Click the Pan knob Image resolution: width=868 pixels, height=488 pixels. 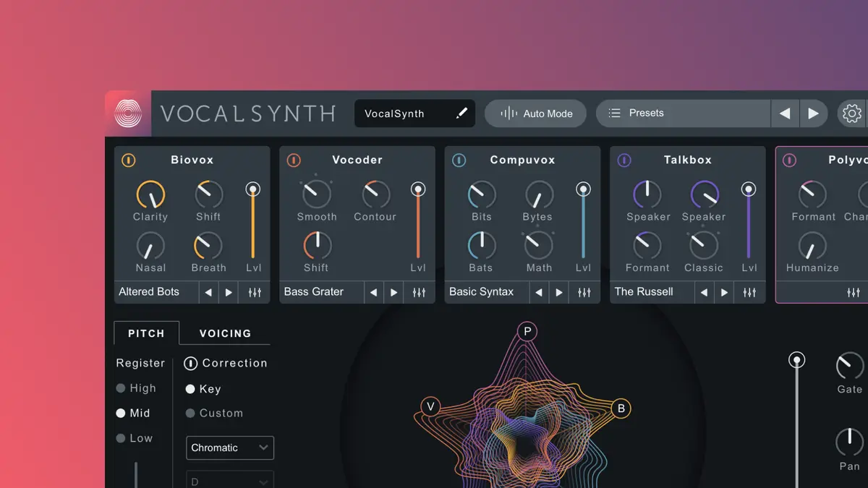[850, 442]
